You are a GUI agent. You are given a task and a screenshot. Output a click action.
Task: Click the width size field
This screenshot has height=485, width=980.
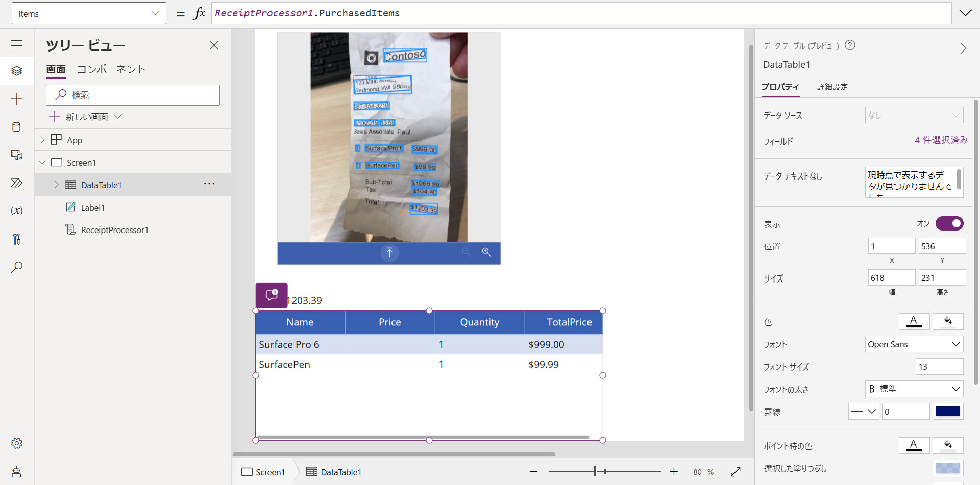[891, 277]
